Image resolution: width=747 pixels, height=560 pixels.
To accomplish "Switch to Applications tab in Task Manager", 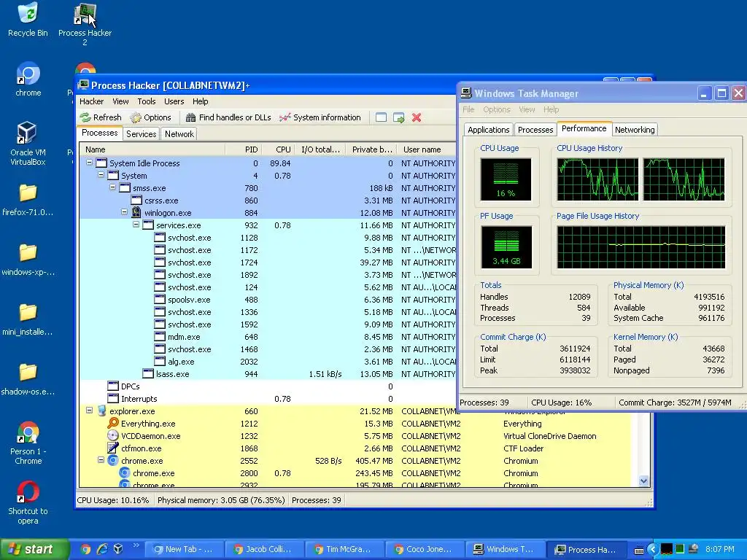I will 488,130.
